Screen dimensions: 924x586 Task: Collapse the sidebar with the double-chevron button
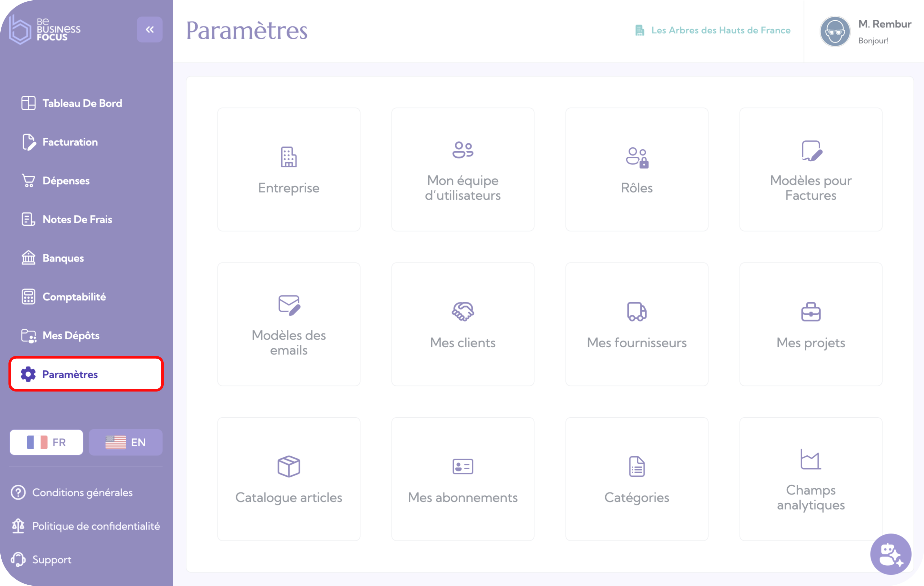click(x=149, y=30)
